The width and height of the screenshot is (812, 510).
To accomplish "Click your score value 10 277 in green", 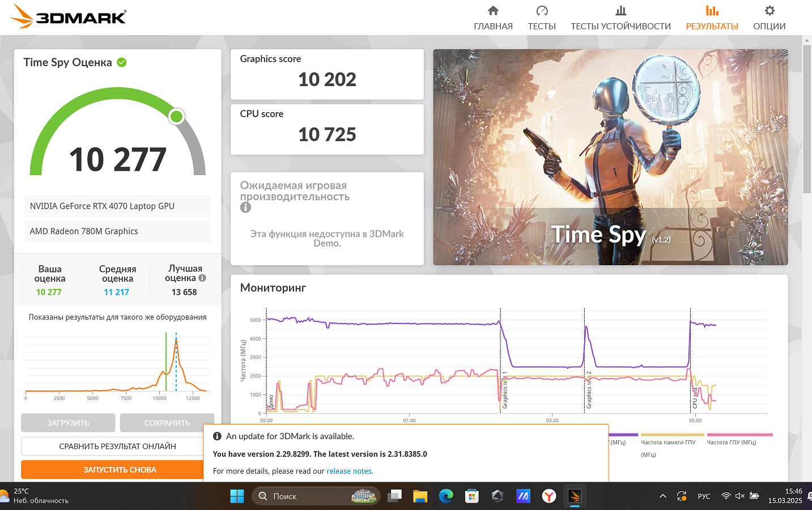I will (x=49, y=292).
